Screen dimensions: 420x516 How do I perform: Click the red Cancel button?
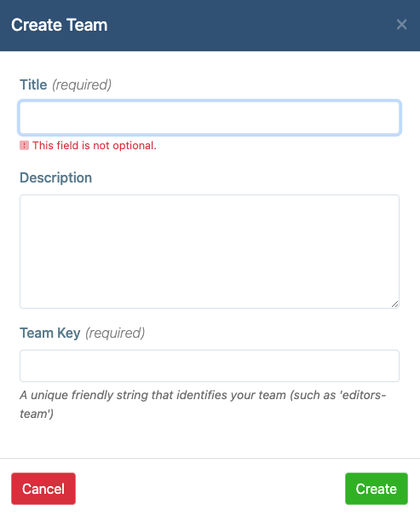43,489
